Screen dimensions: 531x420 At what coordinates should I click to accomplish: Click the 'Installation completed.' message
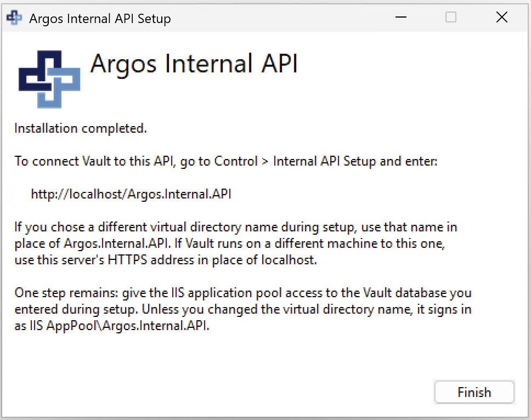tap(81, 129)
